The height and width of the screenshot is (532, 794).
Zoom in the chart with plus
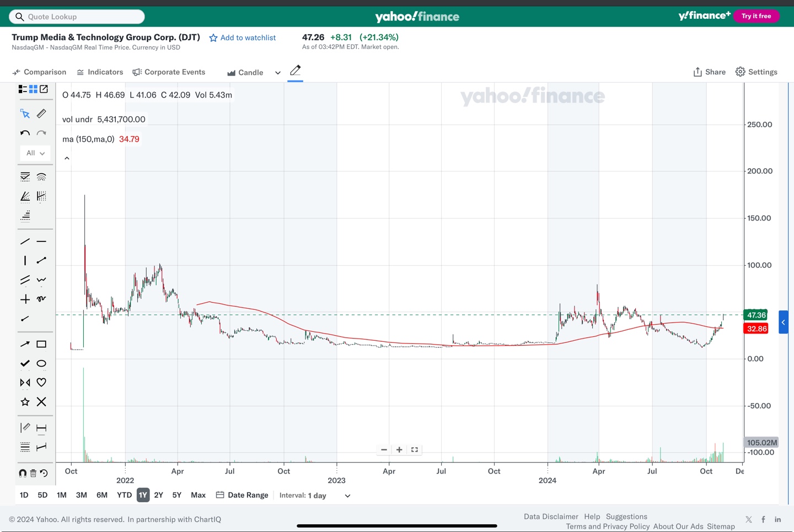[x=399, y=450]
